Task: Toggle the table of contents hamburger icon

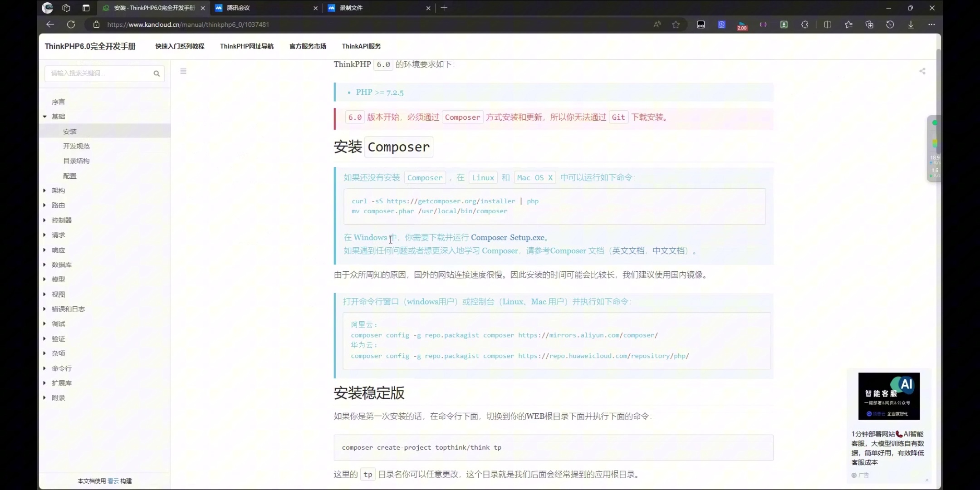Action: 183,71
